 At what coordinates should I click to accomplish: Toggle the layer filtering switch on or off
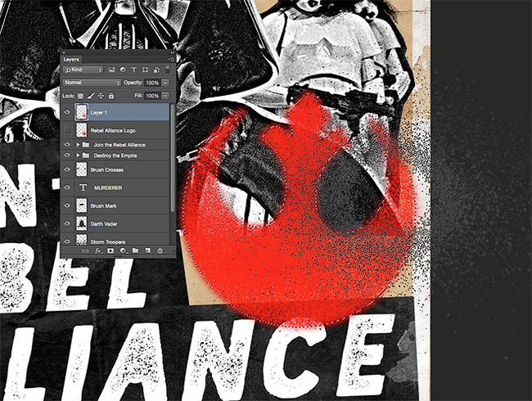point(167,70)
